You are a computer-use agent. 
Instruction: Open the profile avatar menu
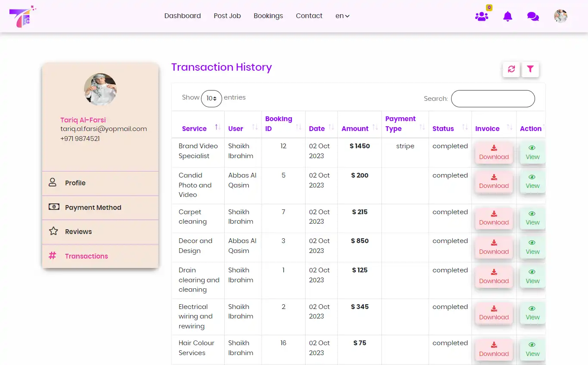560,16
